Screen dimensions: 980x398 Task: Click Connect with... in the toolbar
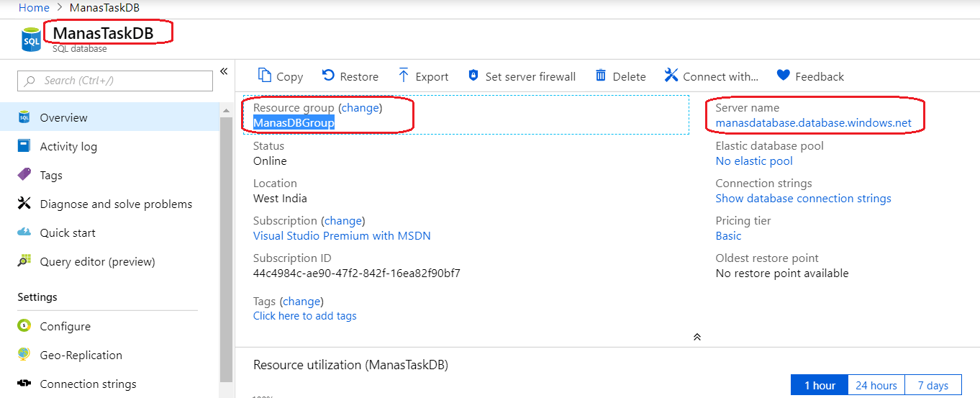pos(721,76)
